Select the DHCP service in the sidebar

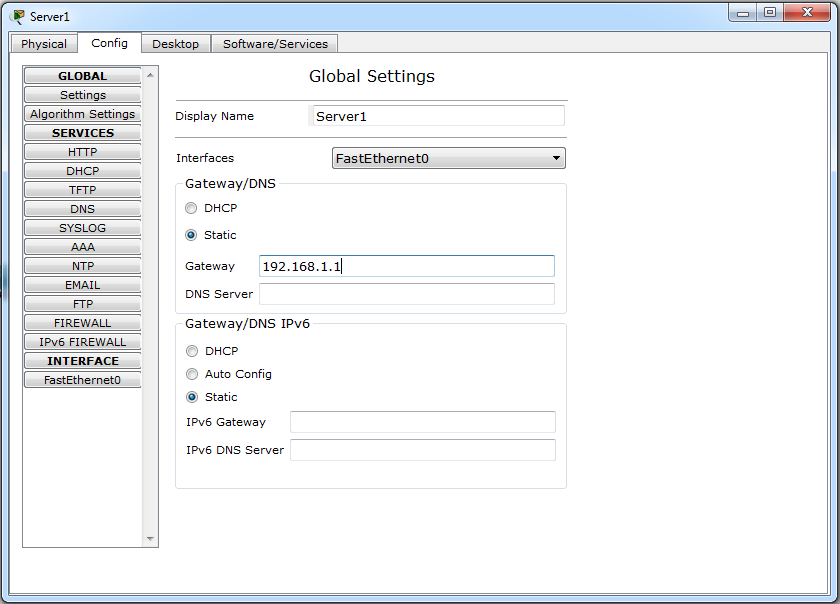pos(82,170)
